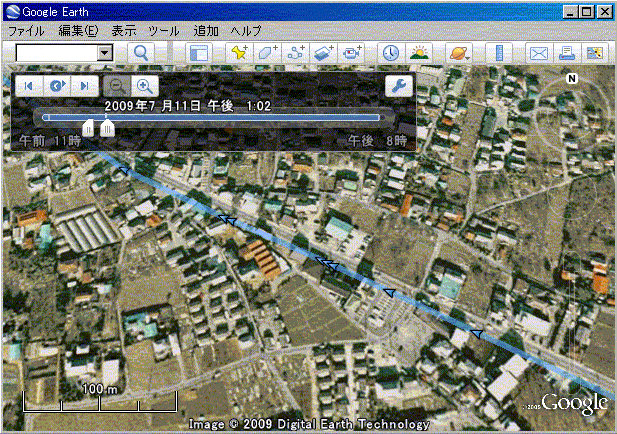The image size is (617, 434).
Task: Click the 午前 11時 start time label
Action: [x=50, y=141]
